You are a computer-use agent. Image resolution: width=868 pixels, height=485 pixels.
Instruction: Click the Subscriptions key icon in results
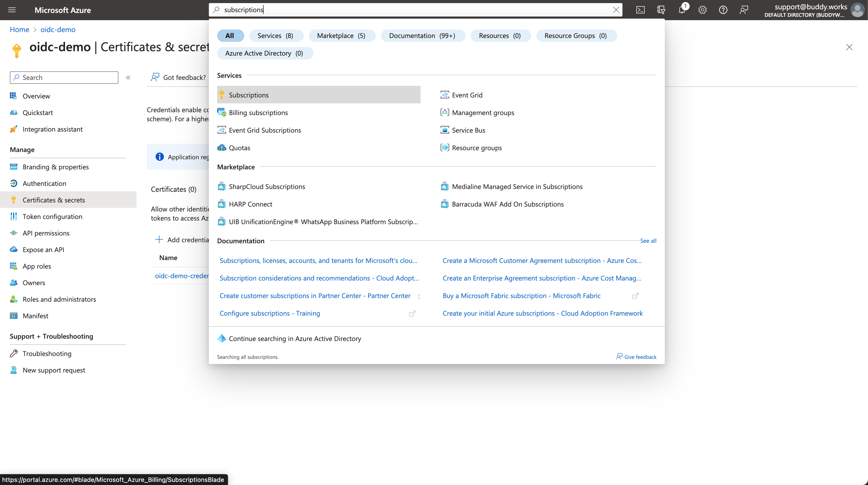point(222,95)
